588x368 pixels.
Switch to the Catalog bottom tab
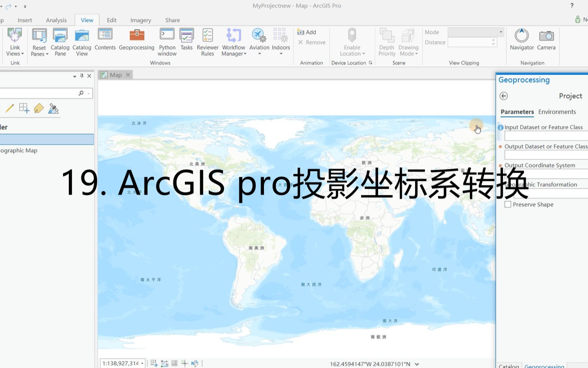pyautogui.click(x=509, y=366)
